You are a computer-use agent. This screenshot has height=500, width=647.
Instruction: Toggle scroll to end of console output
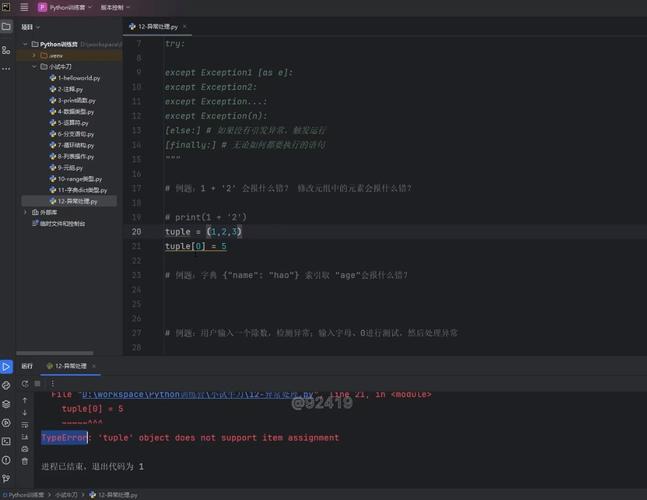coord(25,437)
